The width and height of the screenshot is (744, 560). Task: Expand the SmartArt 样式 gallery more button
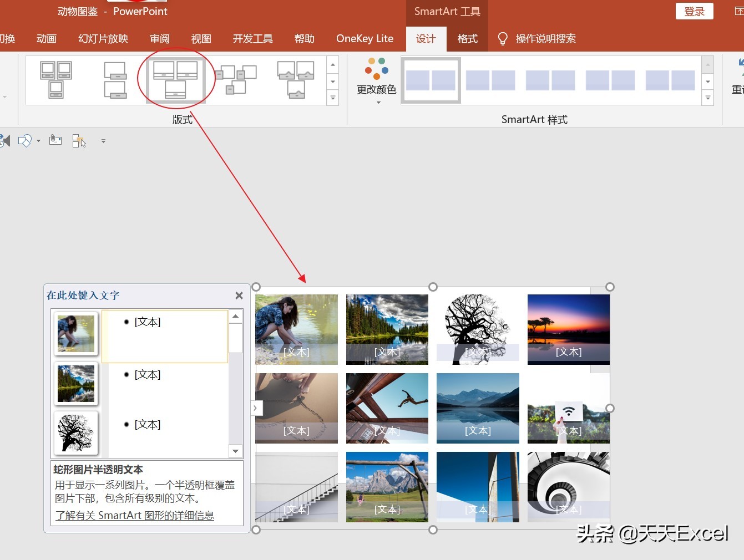point(707,98)
